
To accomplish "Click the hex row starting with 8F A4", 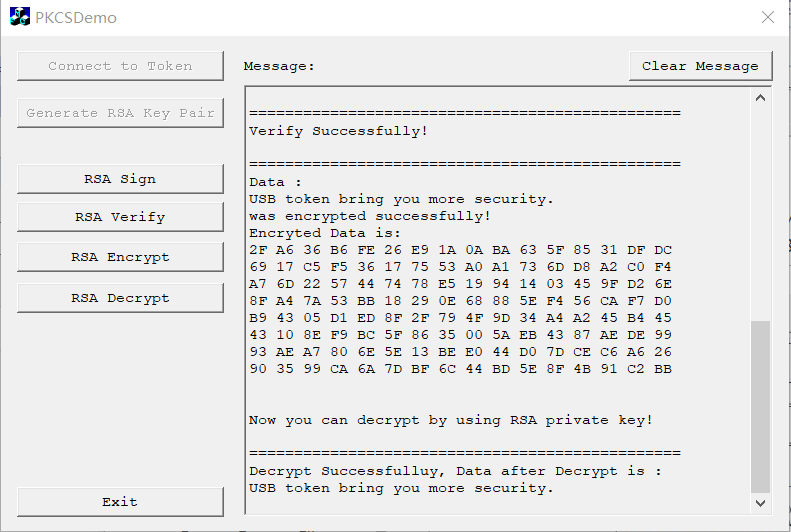I will click(x=461, y=301).
